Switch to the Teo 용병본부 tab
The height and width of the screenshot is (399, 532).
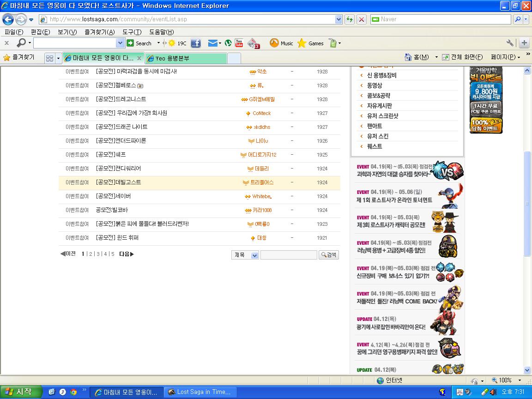pyautogui.click(x=186, y=58)
